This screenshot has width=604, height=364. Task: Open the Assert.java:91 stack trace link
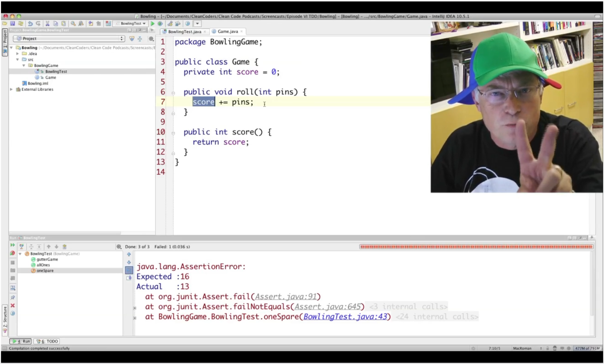click(286, 297)
